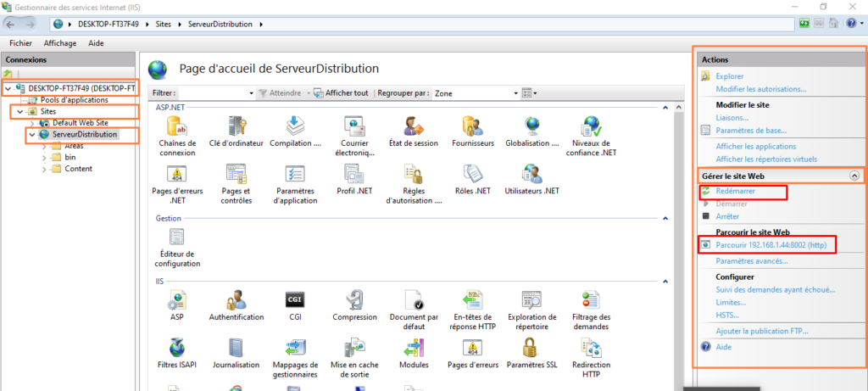Click Modifier les autorisations... link
The image size is (868, 391).
[x=761, y=89]
